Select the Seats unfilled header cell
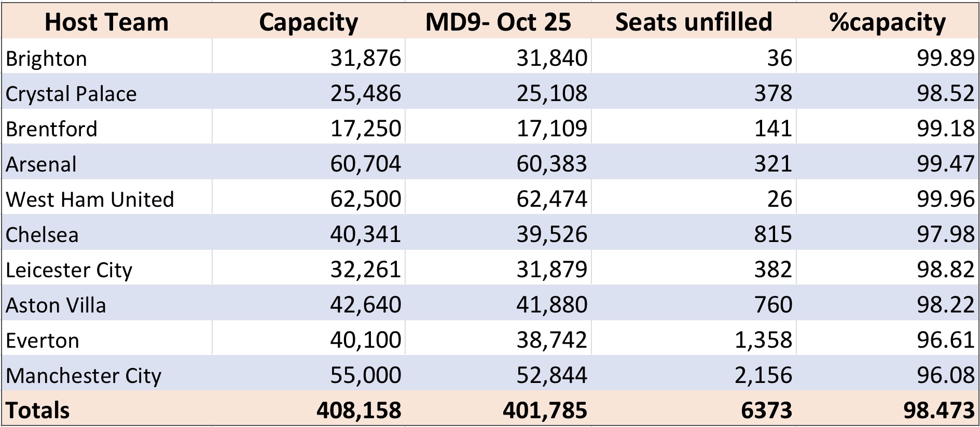 (694, 22)
